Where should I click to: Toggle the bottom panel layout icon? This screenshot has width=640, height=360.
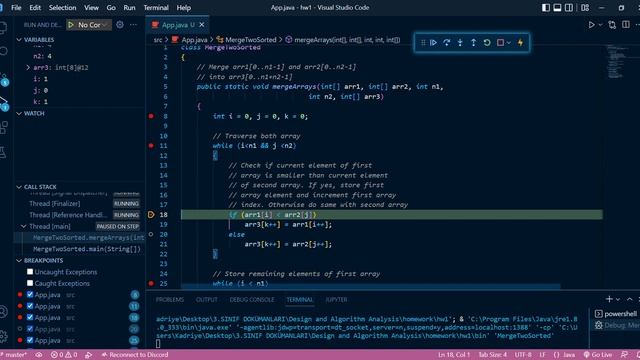click(557, 7)
